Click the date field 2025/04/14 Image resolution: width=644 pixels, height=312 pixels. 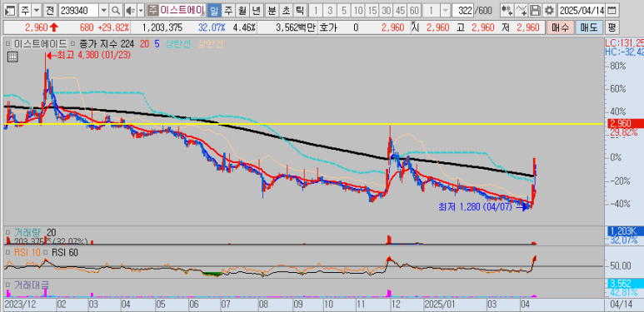click(582, 10)
